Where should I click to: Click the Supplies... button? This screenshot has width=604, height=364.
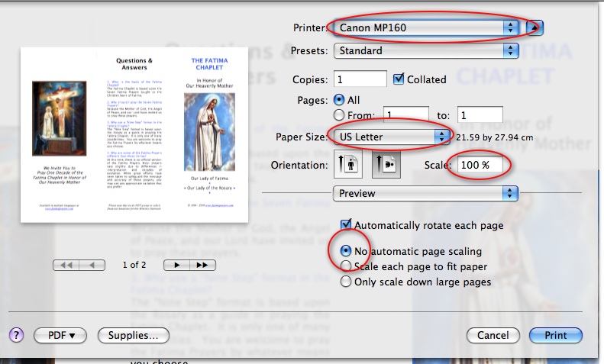click(134, 335)
